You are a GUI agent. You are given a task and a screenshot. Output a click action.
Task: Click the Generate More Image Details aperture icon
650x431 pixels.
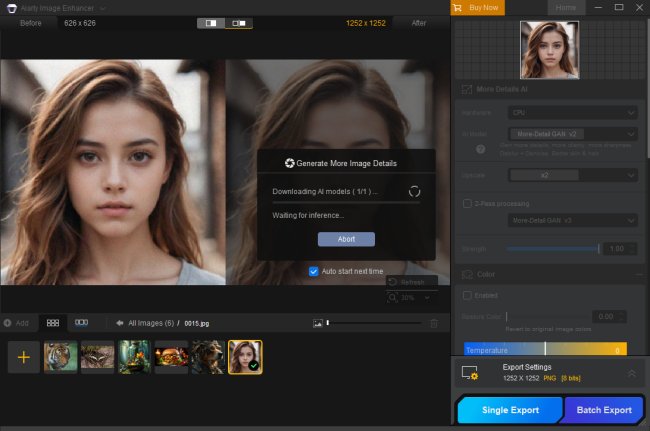click(x=289, y=163)
